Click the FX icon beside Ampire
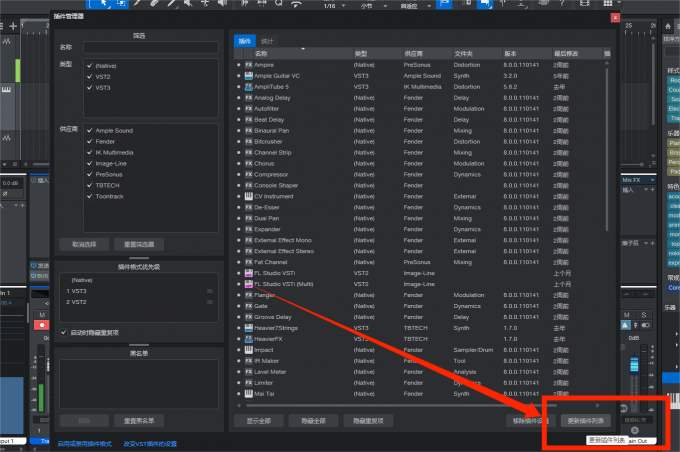Image resolution: width=680 pixels, height=452 pixels. [249, 65]
